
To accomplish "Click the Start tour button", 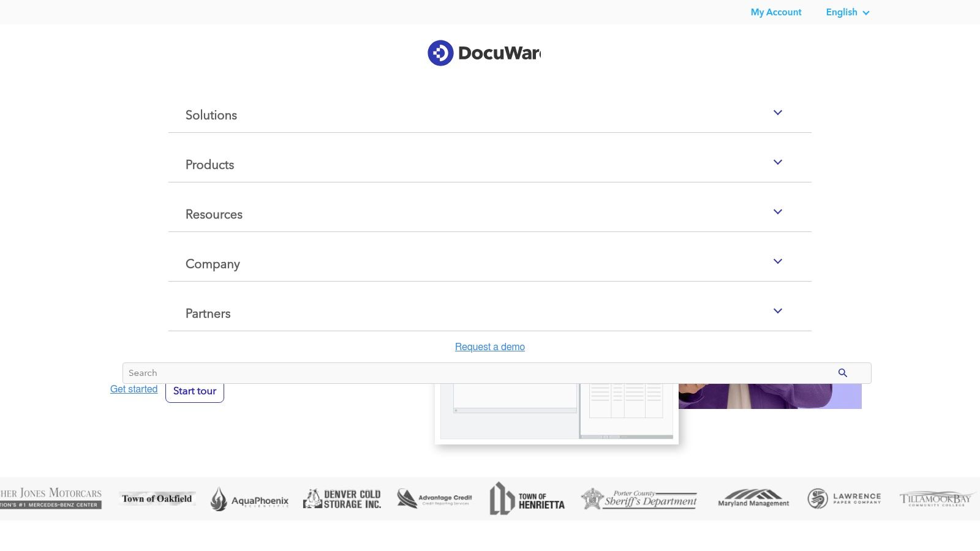I will pyautogui.click(x=195, y=391).
